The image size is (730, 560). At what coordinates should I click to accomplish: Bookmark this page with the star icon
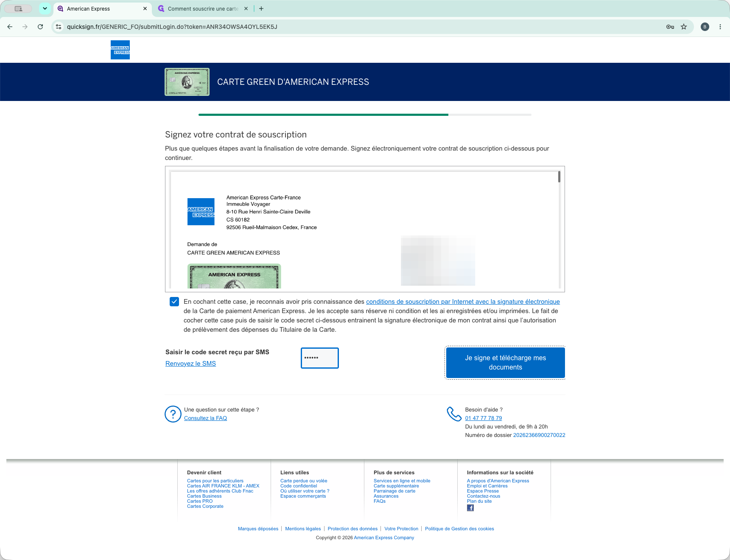684,27
